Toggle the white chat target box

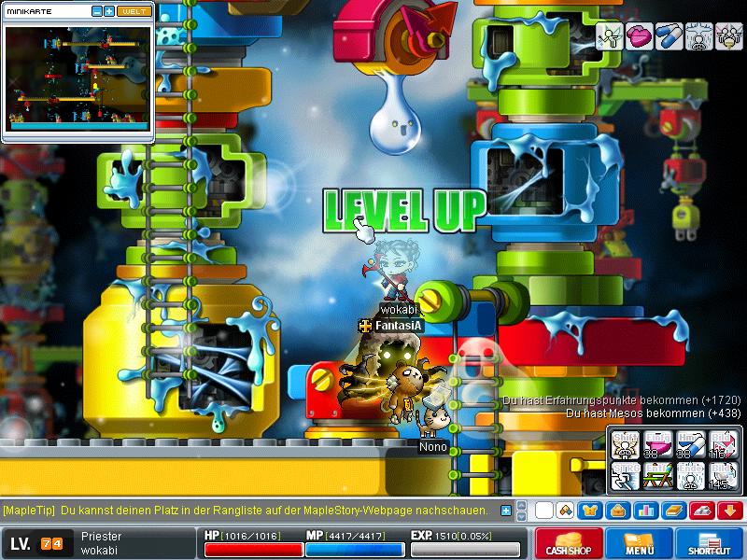[x=543, y=511]
